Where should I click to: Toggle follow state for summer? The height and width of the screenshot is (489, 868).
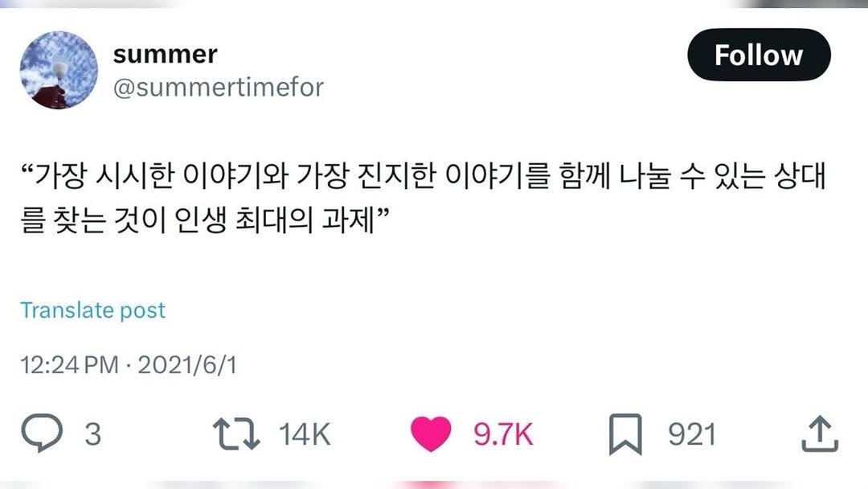[759, 55]
